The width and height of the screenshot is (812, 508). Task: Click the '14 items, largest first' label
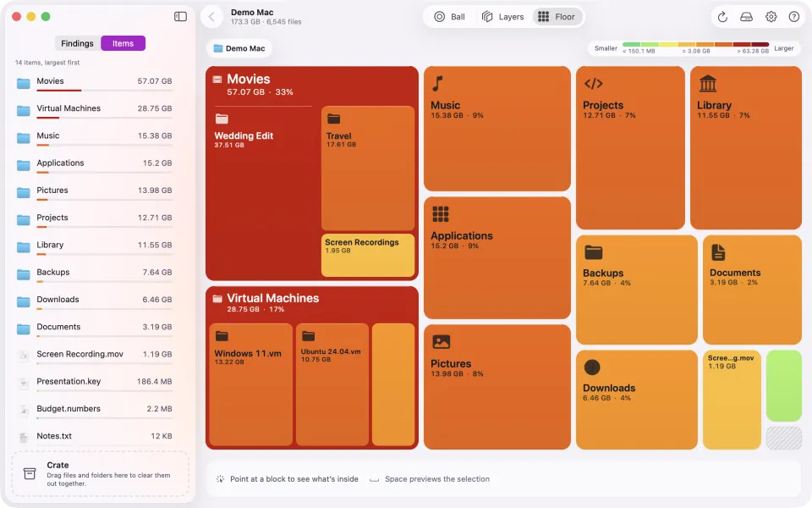coord(47,63)
